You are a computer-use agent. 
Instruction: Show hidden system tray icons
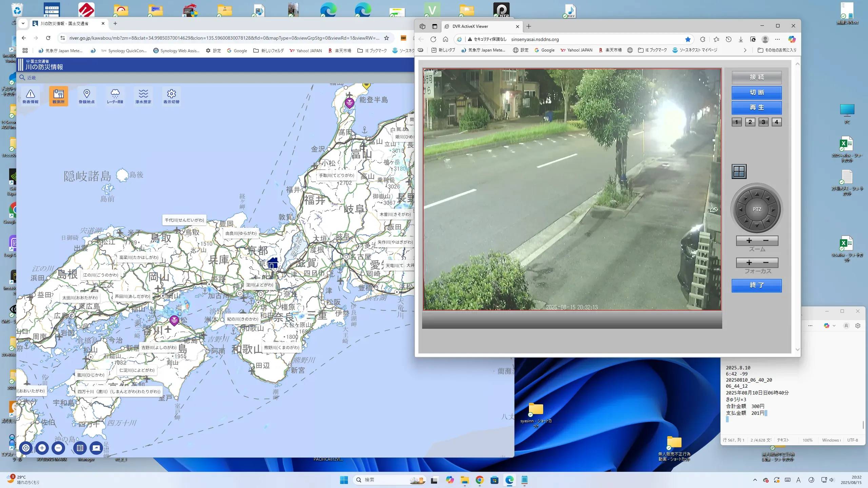[755, 480]
